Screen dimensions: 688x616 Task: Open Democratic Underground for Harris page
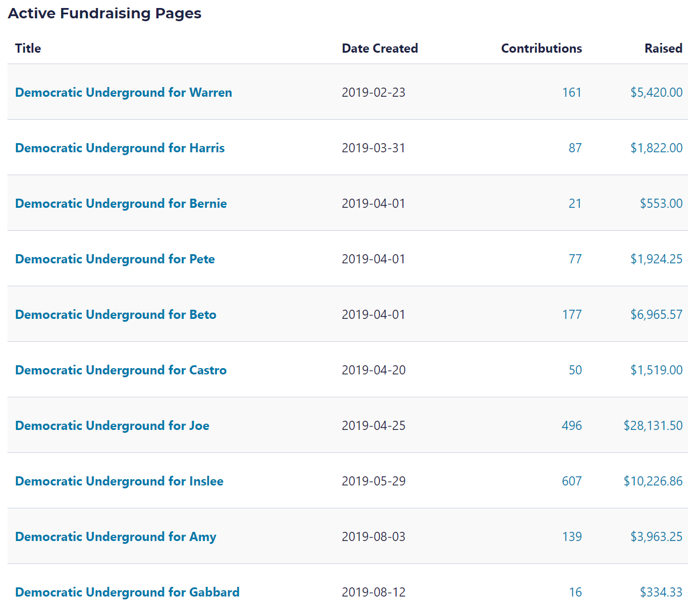(x=120, y=148)
